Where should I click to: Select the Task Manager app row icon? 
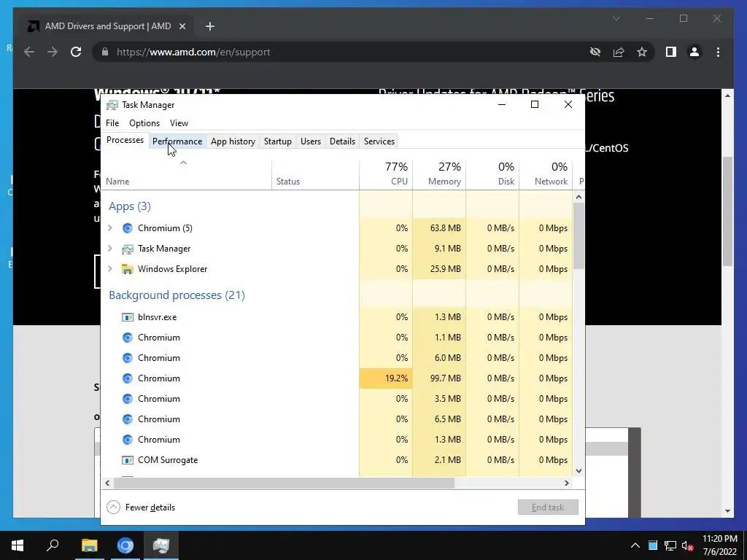127,249
